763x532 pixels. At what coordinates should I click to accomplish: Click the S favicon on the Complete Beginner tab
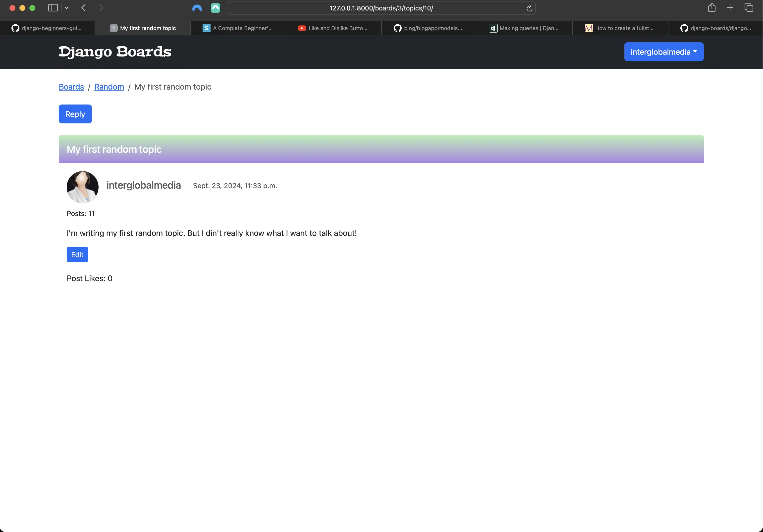(206, 28)
